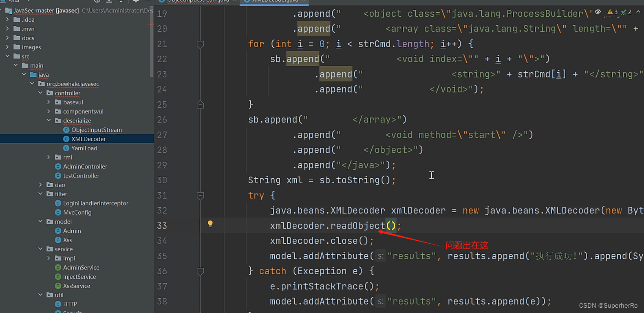644x313 pixels.
Task: Click the .idea folder icon
Action: click(x=17, y=20)
